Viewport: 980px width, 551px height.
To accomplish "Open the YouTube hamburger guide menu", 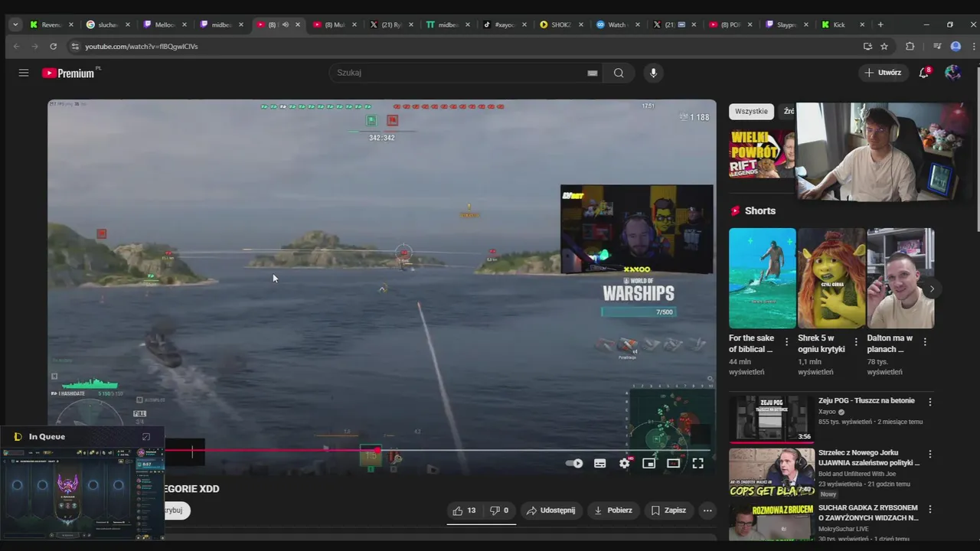I will pos(24,73).
